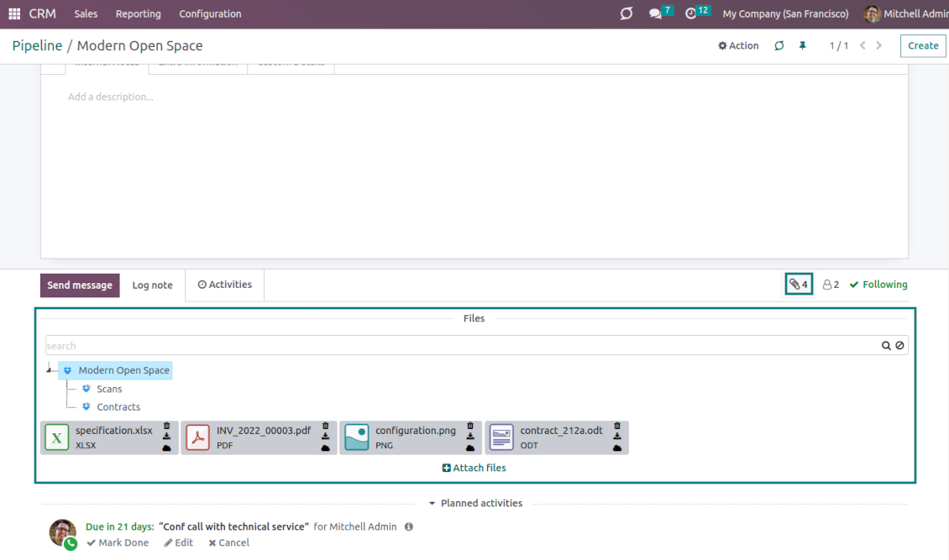Click the search magnifier icon in Files

(886, 345)
